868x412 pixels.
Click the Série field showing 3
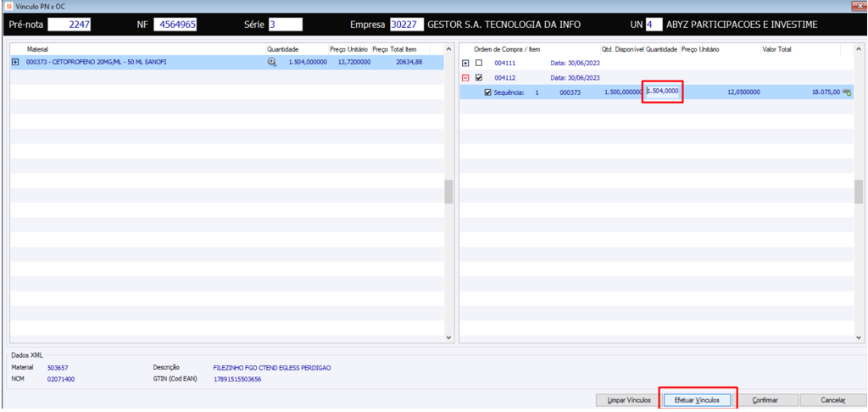pos(286,25)
